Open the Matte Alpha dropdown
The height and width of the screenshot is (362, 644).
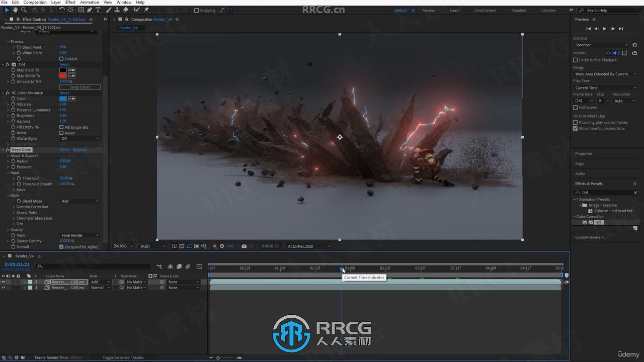[x=80, y=139]
